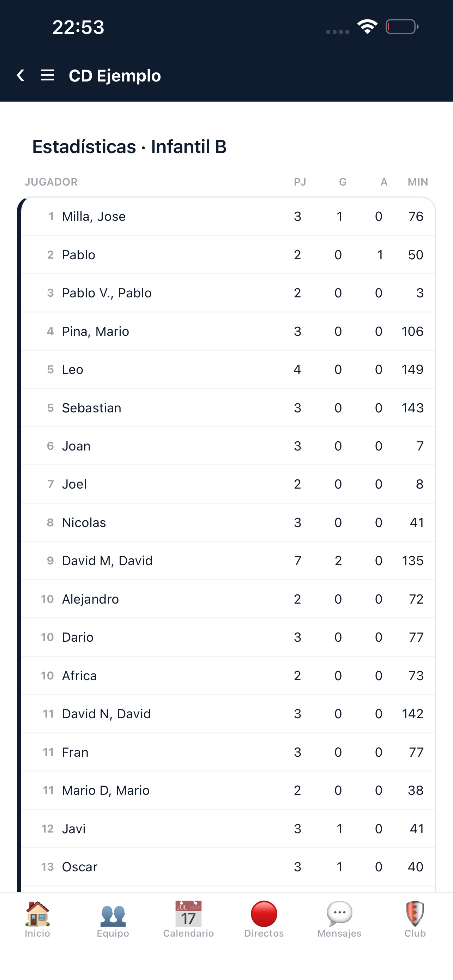The height and width of the screenshot is (980, 453).
Task: Select the G goals column header
Action: pyautogui.click(x=342, y=182)
